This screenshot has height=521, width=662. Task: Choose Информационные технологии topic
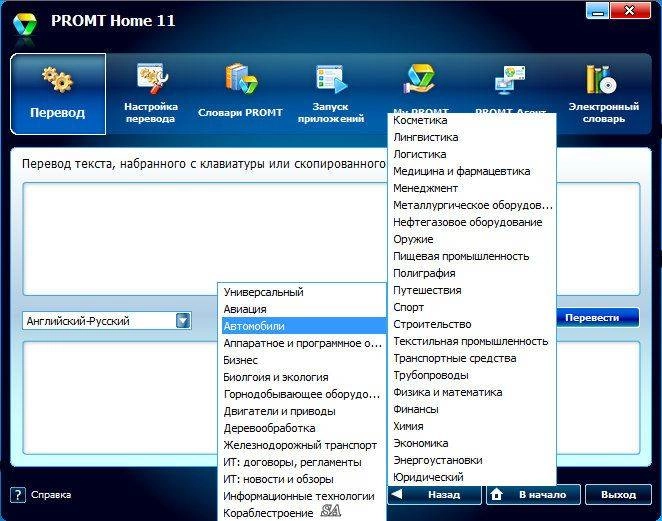(x=304, y=496)
